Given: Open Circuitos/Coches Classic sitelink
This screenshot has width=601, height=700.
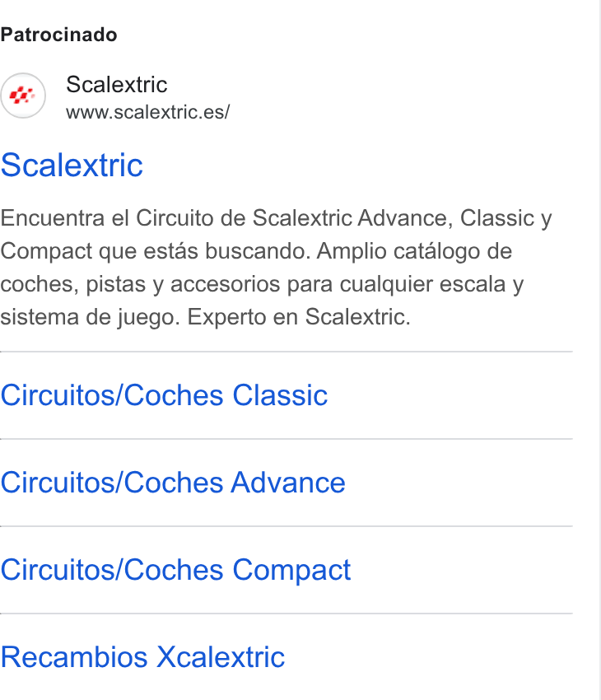Looking at the screenshot, I should pyautogui.click(x=164, y=395).
